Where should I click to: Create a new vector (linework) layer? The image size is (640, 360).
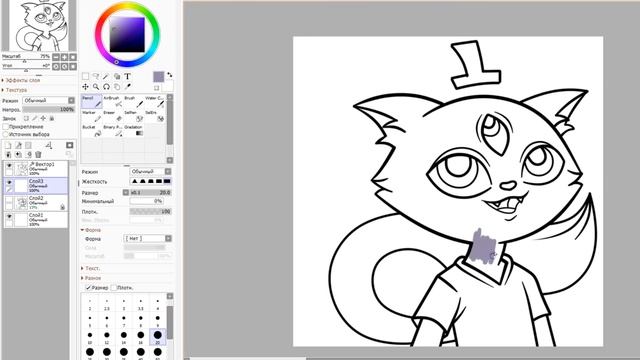[18, 145]
